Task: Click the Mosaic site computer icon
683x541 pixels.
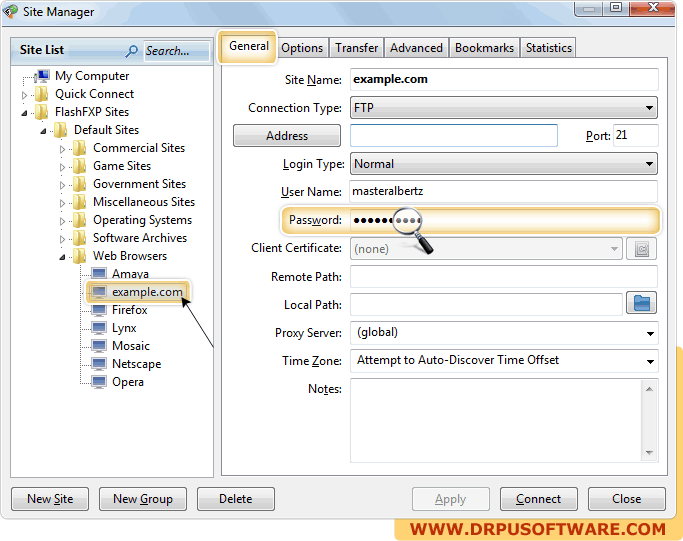Action: click(99, 346)
